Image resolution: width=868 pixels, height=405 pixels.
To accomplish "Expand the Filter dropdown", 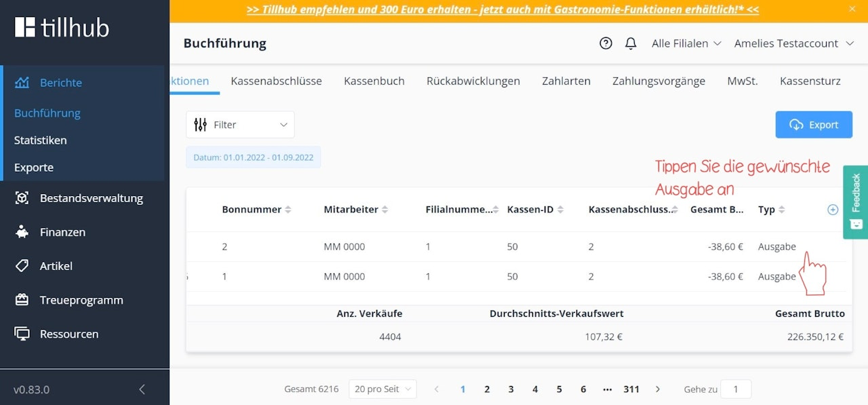I will (x=240, y=125).
